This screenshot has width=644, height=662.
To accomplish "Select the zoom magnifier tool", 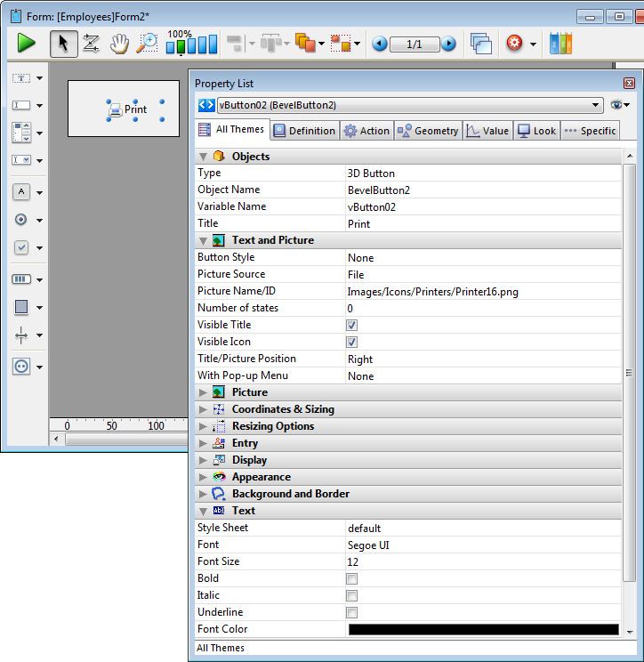I will [147, 44].
